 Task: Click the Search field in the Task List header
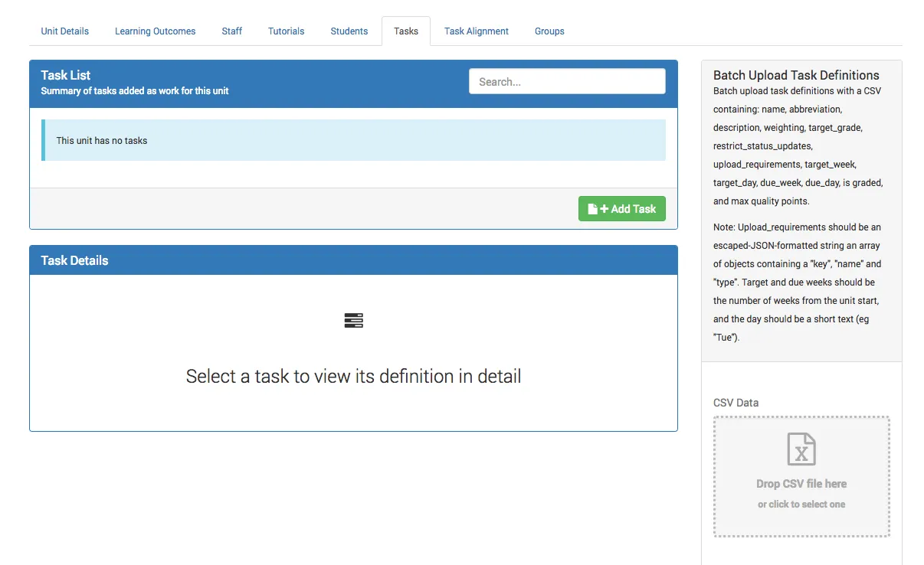[567, 81]
